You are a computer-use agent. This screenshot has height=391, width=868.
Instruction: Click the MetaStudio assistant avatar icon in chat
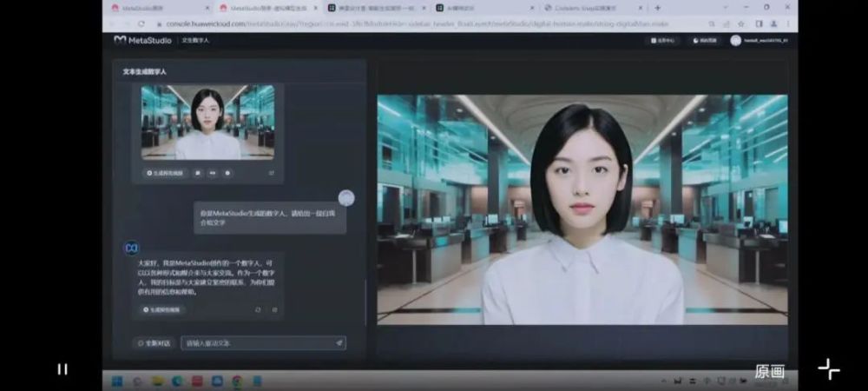131,249
